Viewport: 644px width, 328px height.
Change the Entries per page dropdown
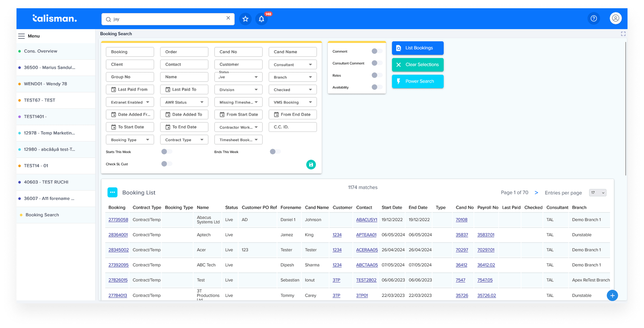[597, 193]
